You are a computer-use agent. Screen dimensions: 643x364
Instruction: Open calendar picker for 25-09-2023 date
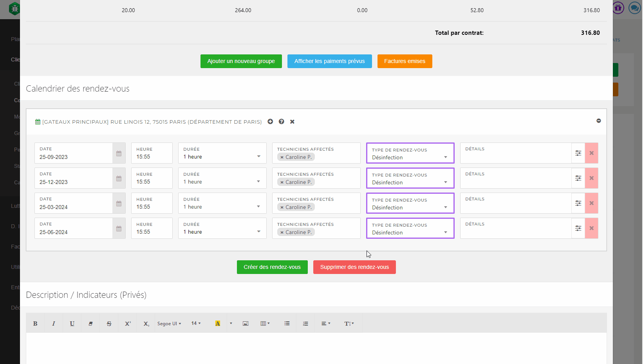[119, 153]
